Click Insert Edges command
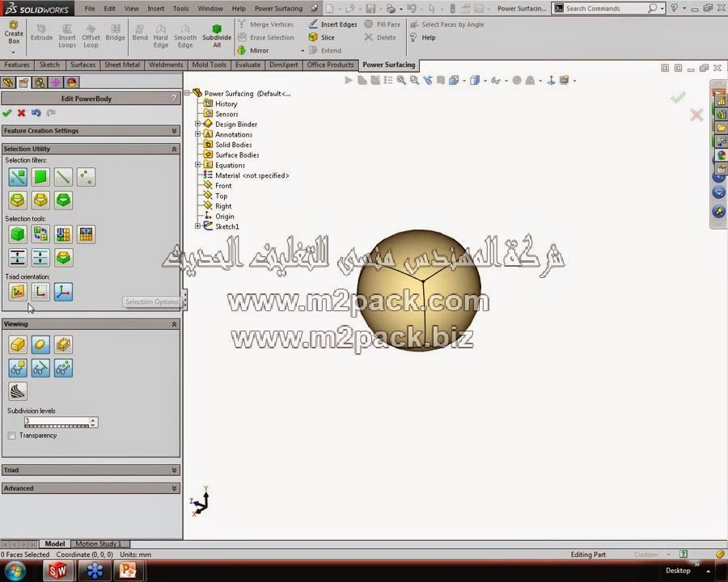The height and width of the screenshot is (582, 728). point(333,24)
